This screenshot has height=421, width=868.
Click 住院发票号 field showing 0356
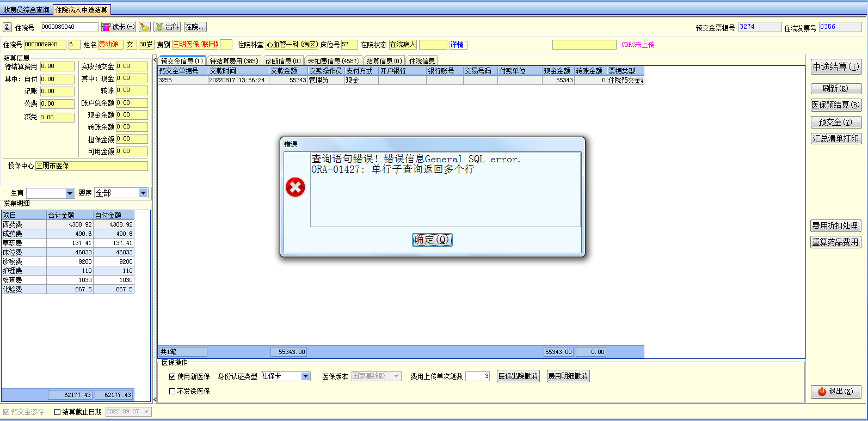(x=840, y=27)
